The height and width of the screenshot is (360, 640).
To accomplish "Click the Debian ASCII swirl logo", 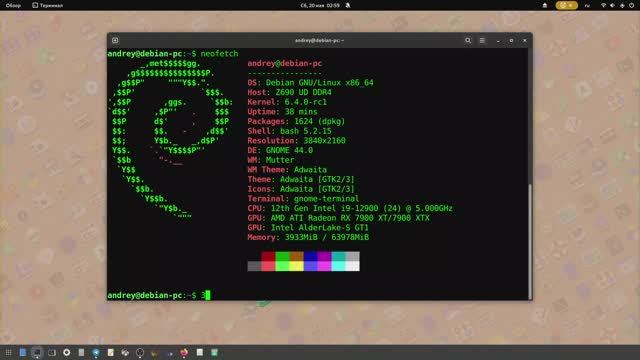I will [171, 140].
